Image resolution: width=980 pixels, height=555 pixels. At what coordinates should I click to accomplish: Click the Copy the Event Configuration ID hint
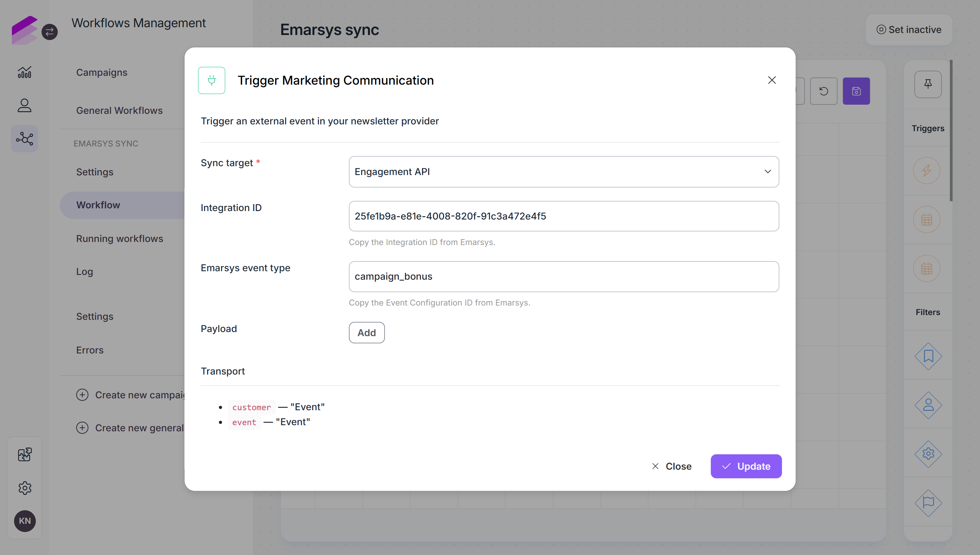click(439, 303)
